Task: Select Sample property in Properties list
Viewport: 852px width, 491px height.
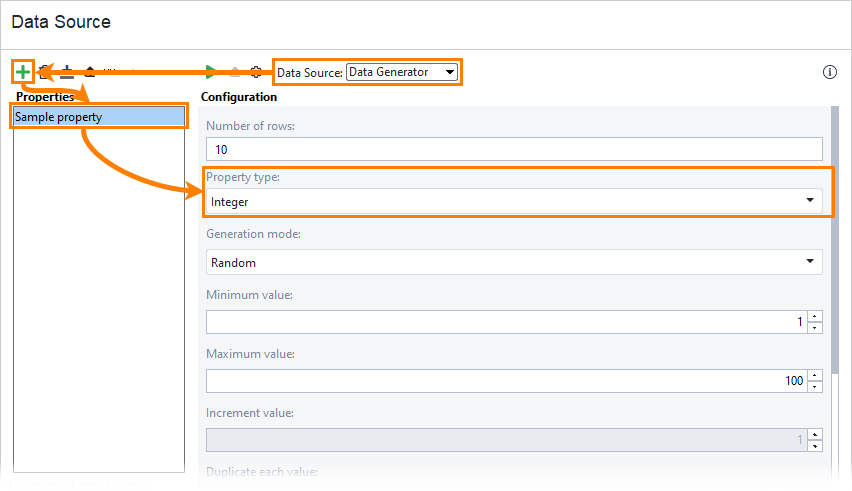Action: 99,117
